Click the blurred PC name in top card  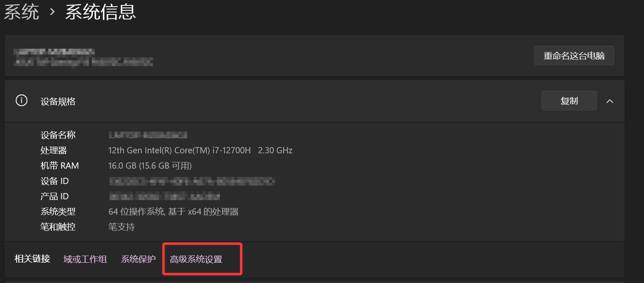click(x=54, y=52)
